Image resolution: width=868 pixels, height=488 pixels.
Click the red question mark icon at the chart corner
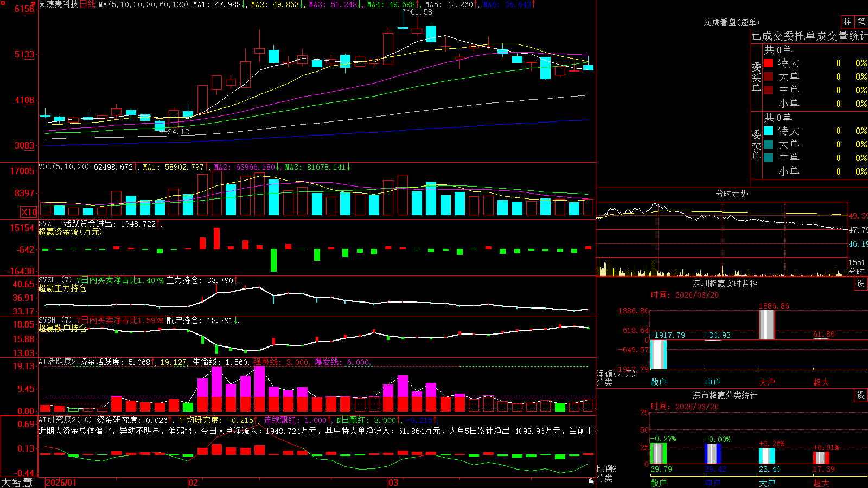34,4
